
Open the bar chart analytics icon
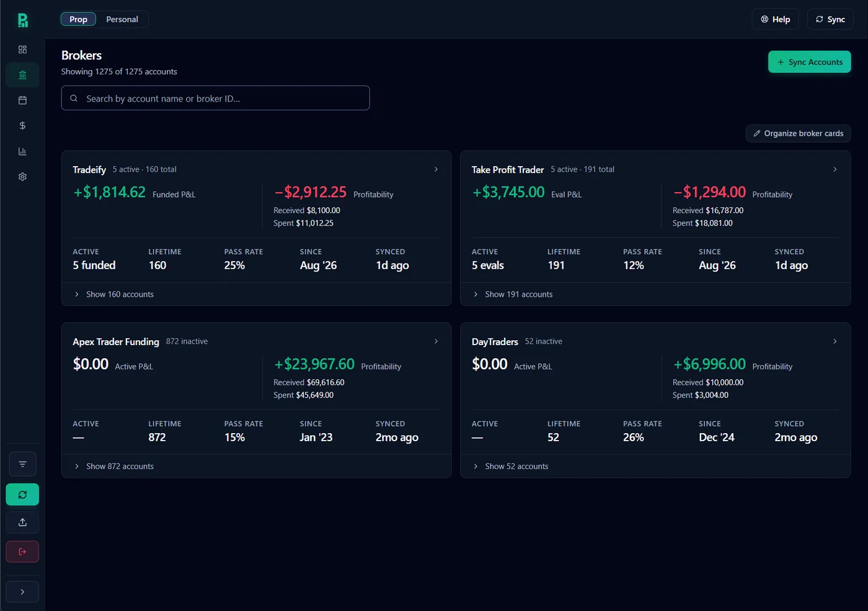pyautogui.click(x=22, y=151)
